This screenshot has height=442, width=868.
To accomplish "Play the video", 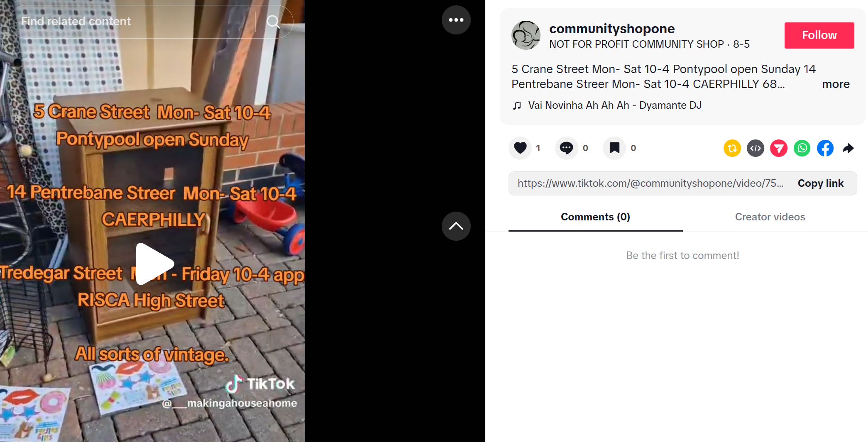I will (154, 264).
